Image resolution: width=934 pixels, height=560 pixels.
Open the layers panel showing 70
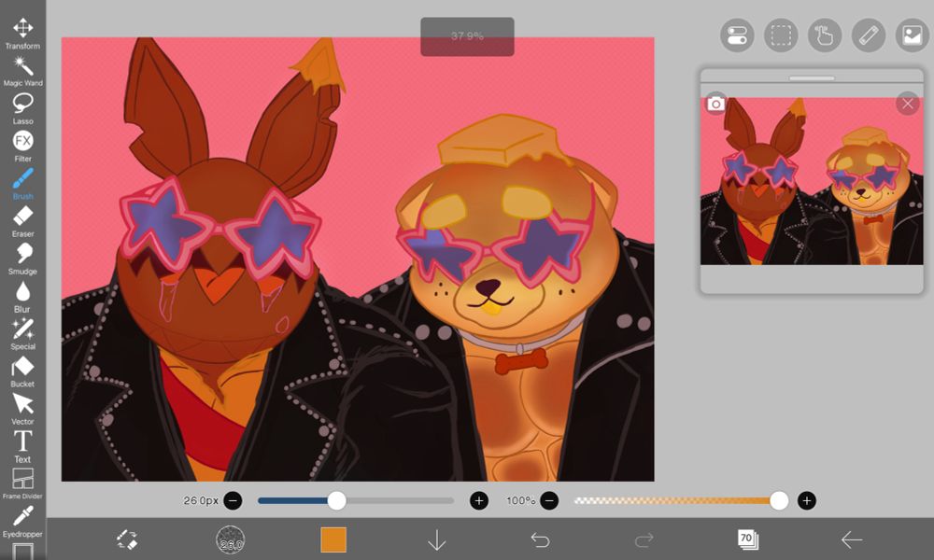747,539
